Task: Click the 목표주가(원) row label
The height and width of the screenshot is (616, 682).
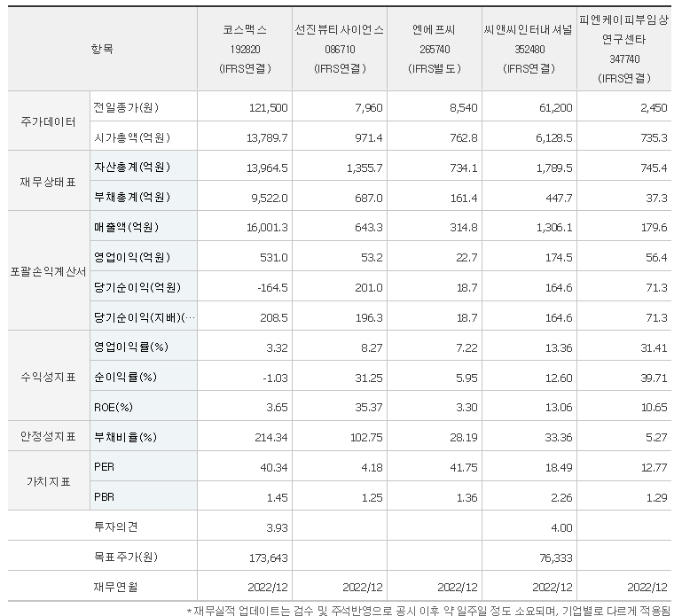Action: pyautogui.click(x=125, y=557)
